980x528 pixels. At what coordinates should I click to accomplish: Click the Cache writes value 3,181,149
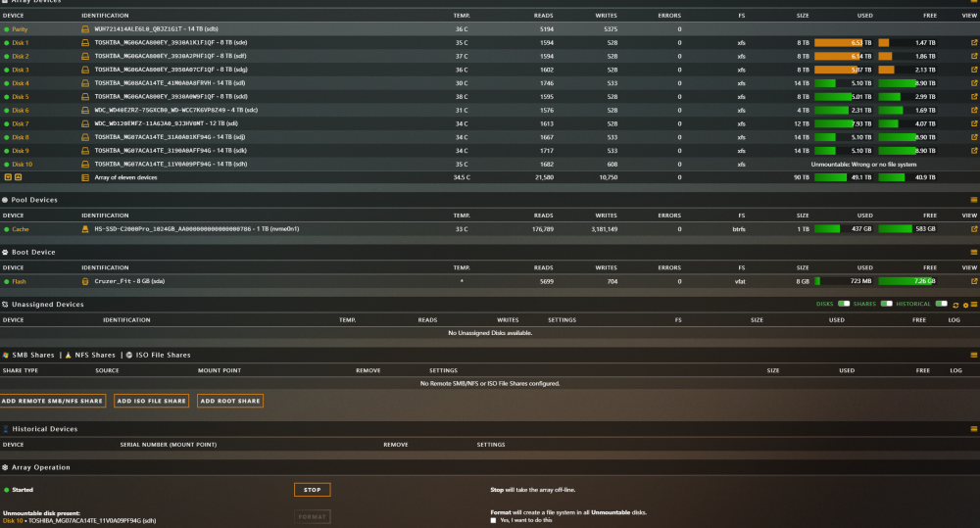[604, 229]
